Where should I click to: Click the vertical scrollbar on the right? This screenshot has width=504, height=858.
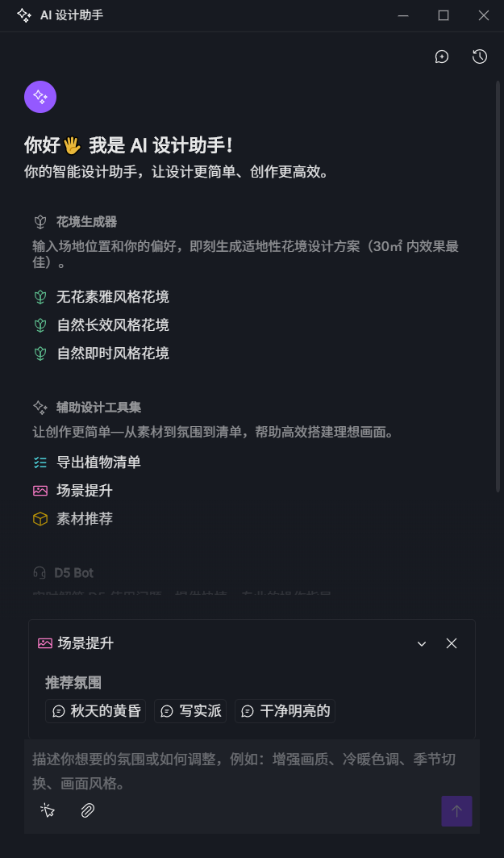[498, 283]
